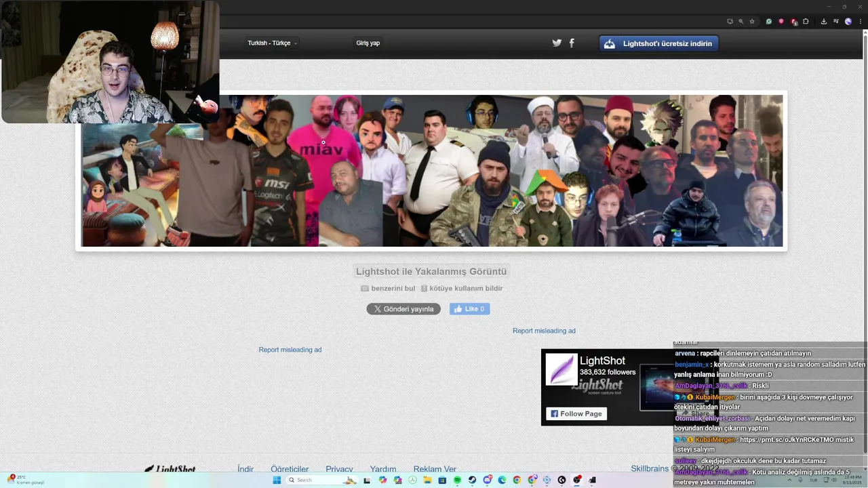Image resolution: width=868 pixels, height=488 pixels.
Task: Open Discord from taskbar
Action: pyautogui.click(x=487, y=480)
